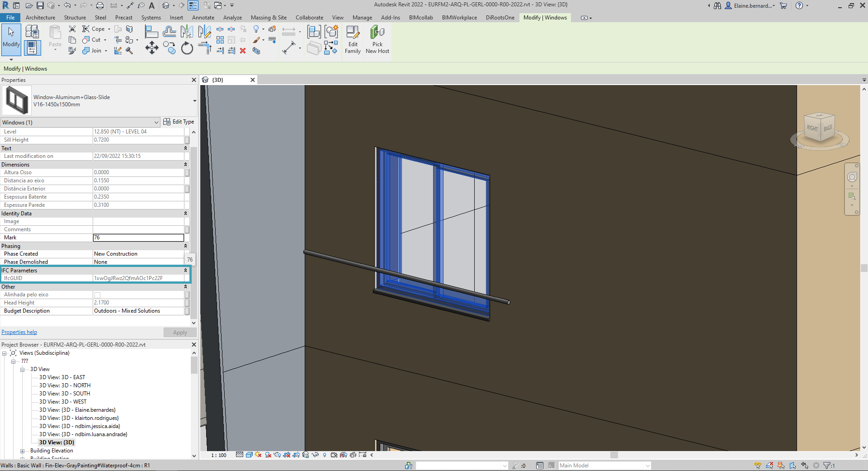Image resolution: width=868 pixels, height=471 pixels.
Task: Toggle Temporary Hide/Isolate glasses icon
Action: 315,455
